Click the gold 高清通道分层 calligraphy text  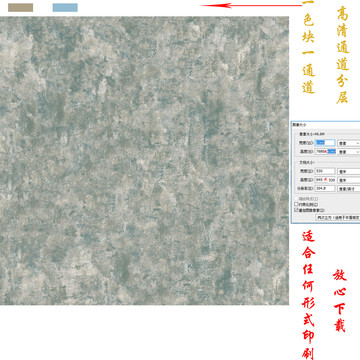(x=342, y=55)
